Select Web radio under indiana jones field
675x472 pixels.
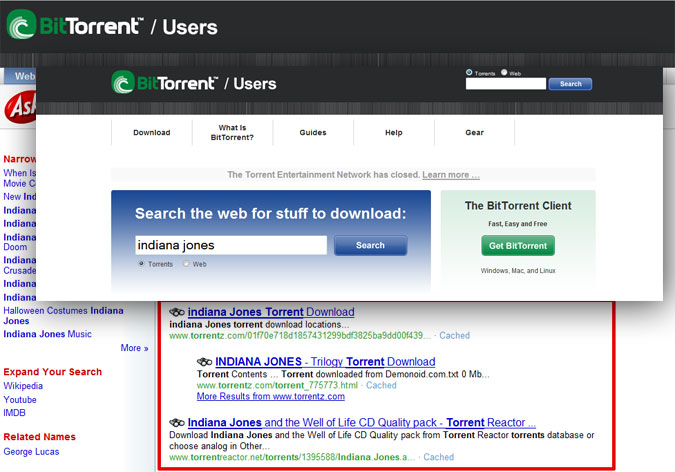tap(186, 264)
